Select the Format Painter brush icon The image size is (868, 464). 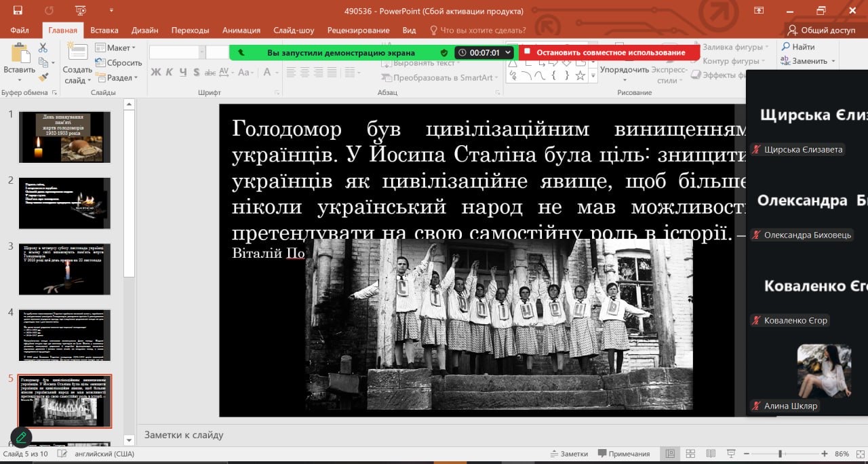pyautogui.click(x=43, y=77)
